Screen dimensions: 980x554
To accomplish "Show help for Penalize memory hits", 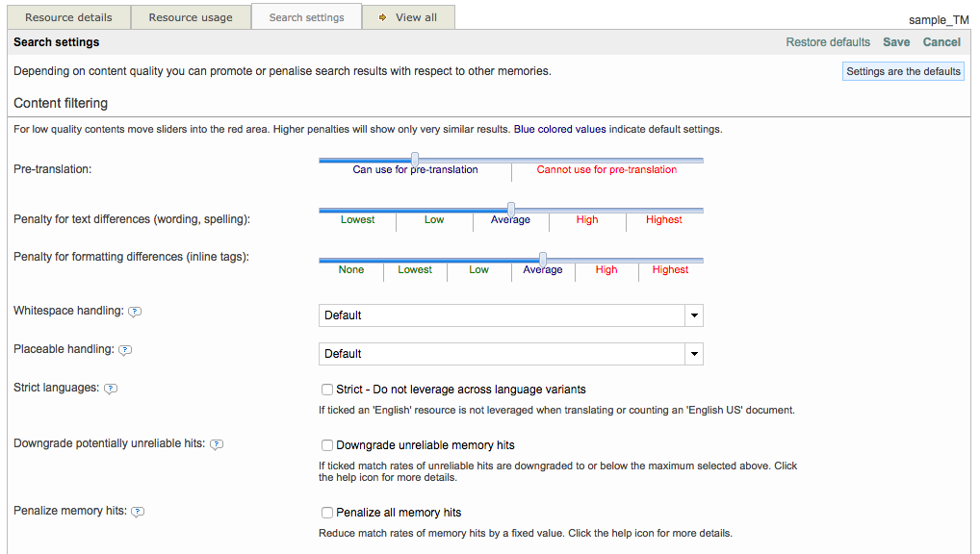I will (138, 512).
